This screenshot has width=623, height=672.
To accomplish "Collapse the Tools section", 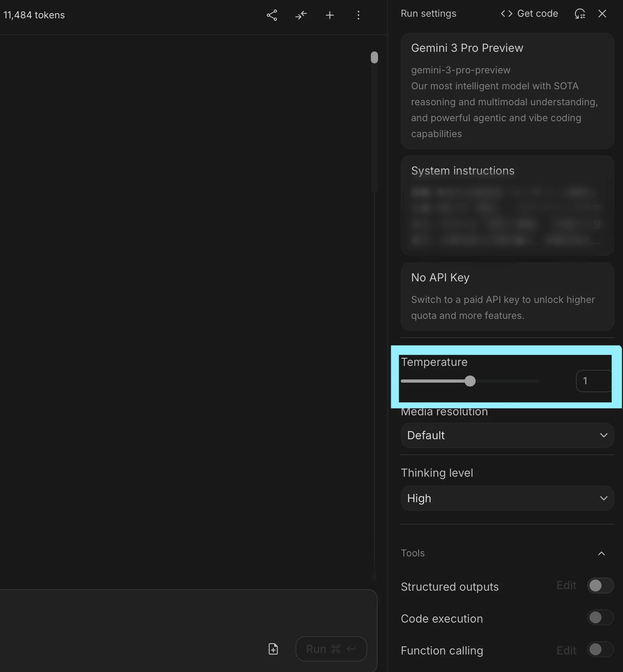I will (x=601, y=553).
